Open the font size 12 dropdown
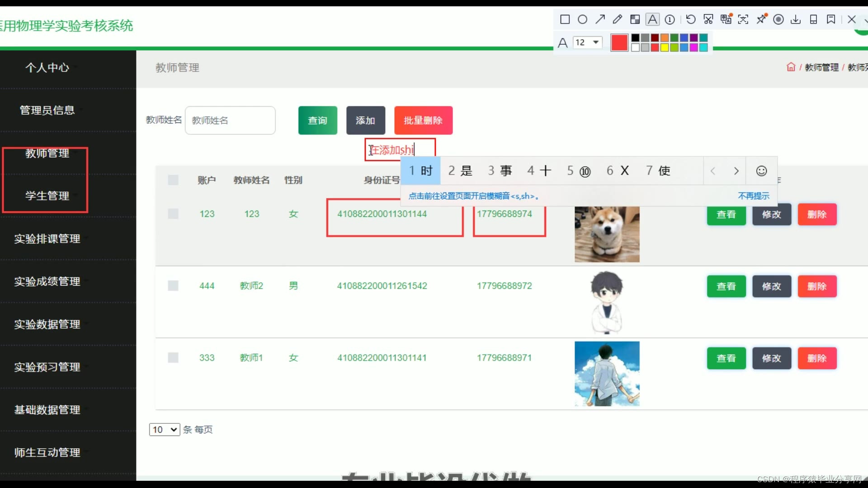This screenshot has width=868, height=488. [587, 42]
